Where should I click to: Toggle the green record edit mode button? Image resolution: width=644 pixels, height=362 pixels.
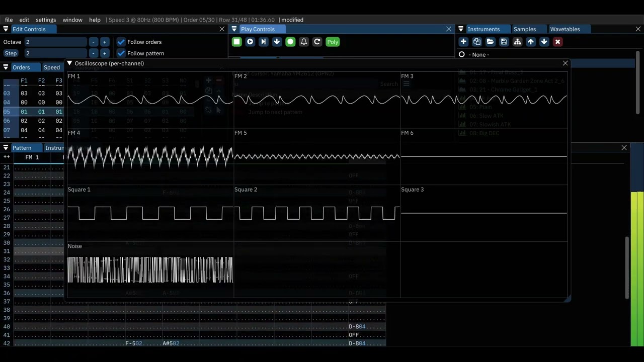[x=290, y=42]
